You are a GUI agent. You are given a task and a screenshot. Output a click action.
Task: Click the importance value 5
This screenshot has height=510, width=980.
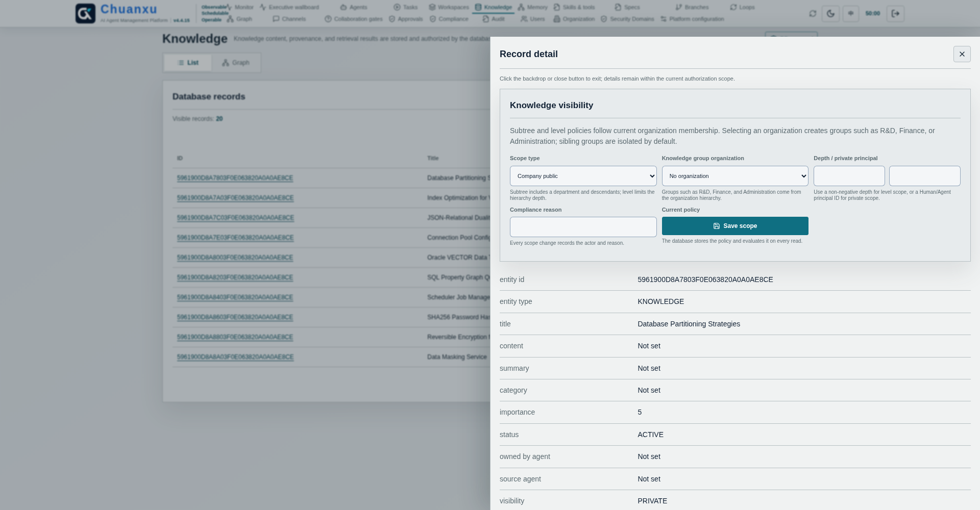[640, 412]
